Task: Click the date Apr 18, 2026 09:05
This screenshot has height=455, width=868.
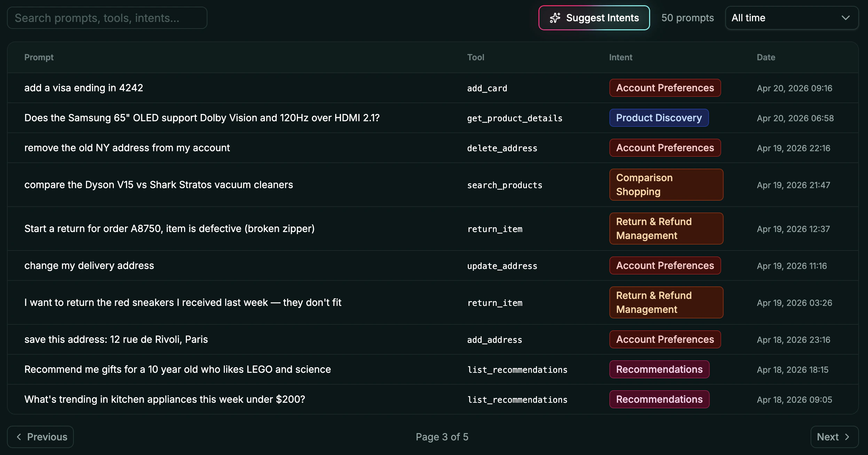Action: tap(795, 400)
